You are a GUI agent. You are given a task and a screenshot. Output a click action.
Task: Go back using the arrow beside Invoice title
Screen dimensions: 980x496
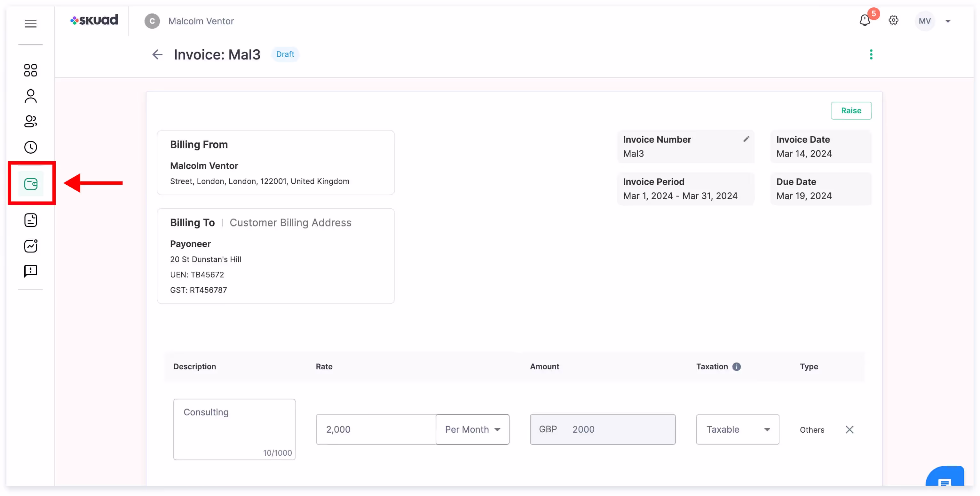(x=157, y=55)
